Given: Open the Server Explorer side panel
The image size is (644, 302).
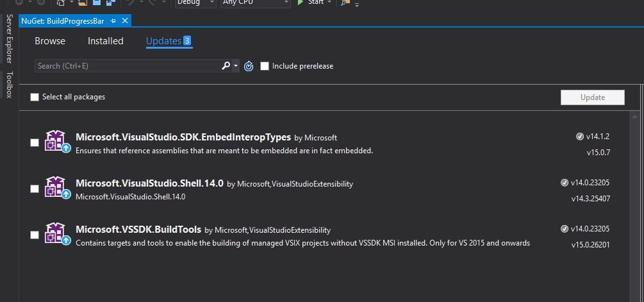Looking at the screenshot, I should tap(9, 38).
